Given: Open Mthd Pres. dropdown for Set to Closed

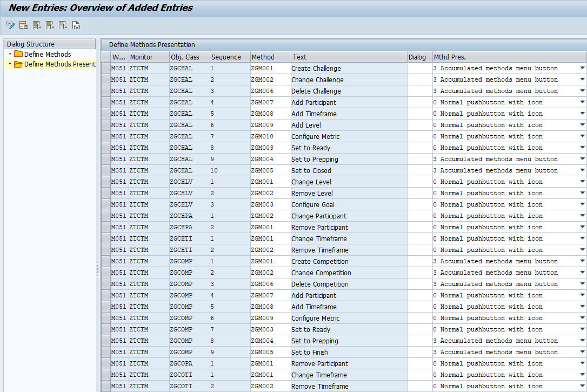Looking at the screenshot, I should pyautogui.click(x=582, y=171).
